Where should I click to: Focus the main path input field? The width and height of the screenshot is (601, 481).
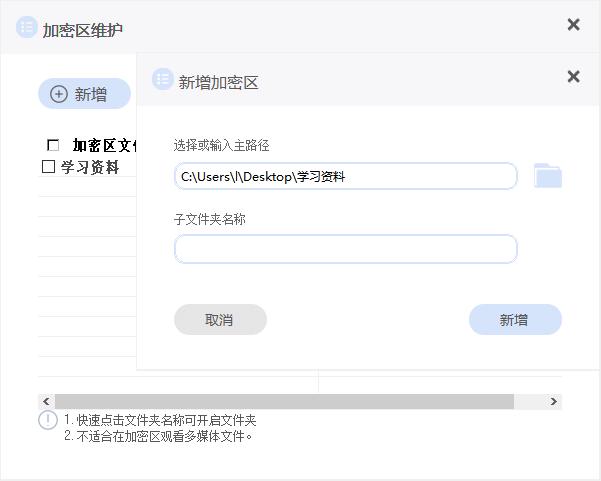(345, 177)
